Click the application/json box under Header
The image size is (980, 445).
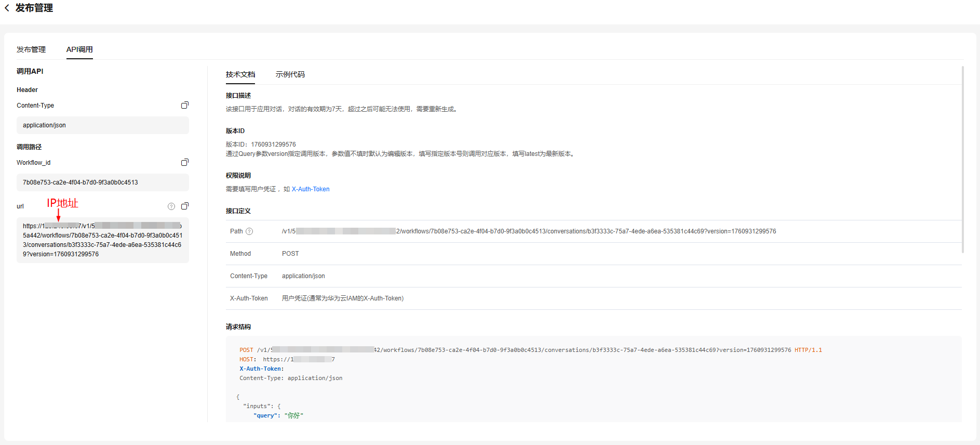coord(103,125)
